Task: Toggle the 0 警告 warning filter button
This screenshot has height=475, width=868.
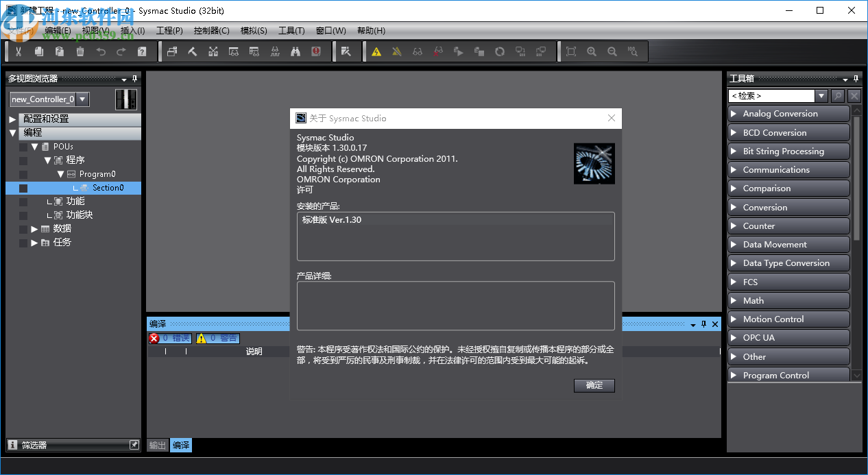Action: click(x=217, y=338)
